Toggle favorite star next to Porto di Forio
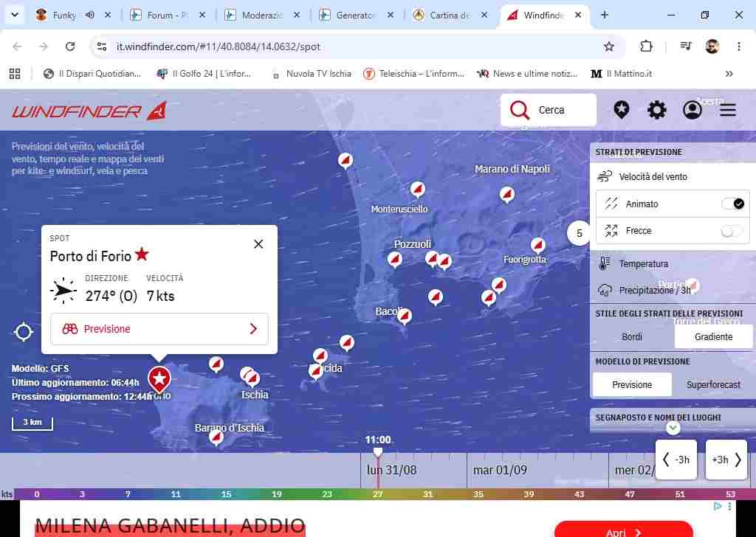756x537 pixels. pos(142,254)
